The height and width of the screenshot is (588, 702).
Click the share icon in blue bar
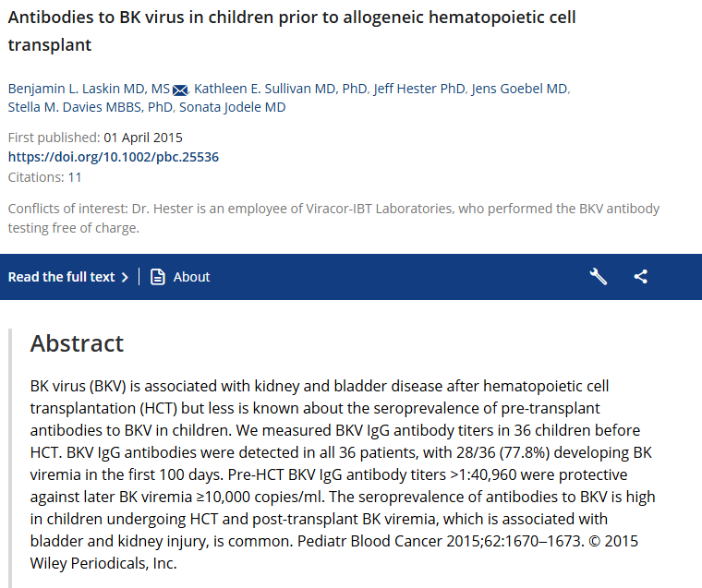(x=641, y=276)
